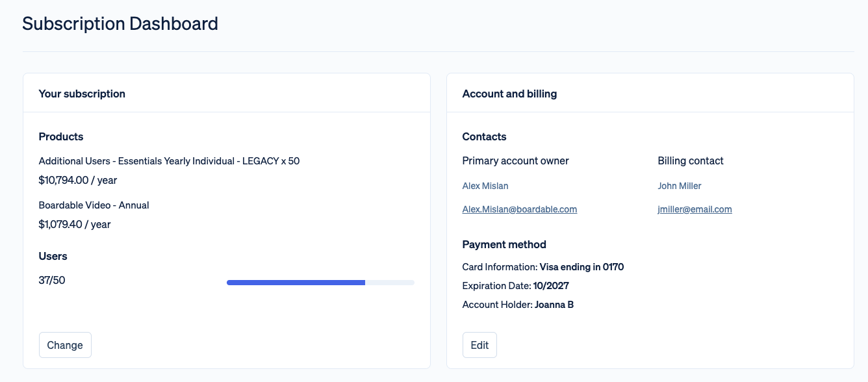The width and height of the screenshot is (868, 382).
Task: Select the 37/50 users count
Action: pyautogui.click(x=52, y=281)
